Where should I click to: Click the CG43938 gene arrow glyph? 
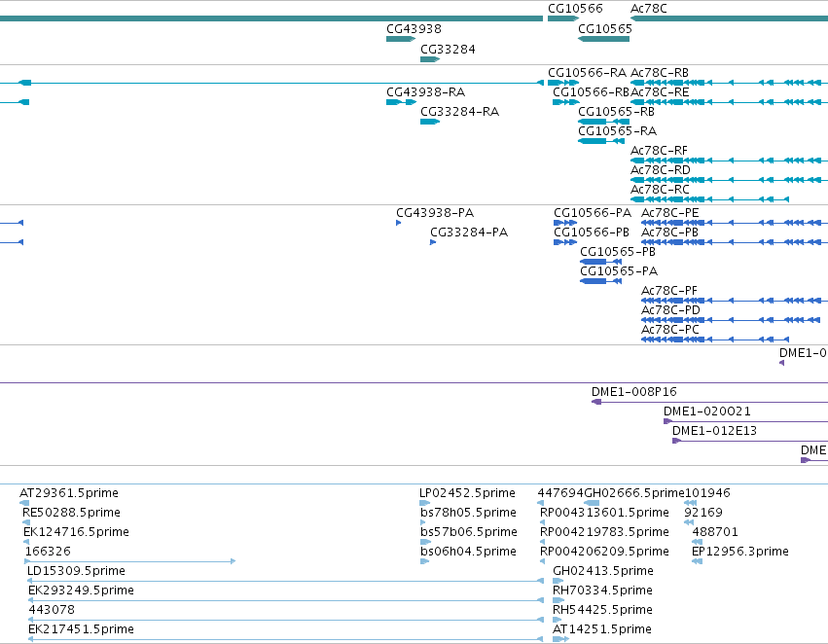(401, 39)
